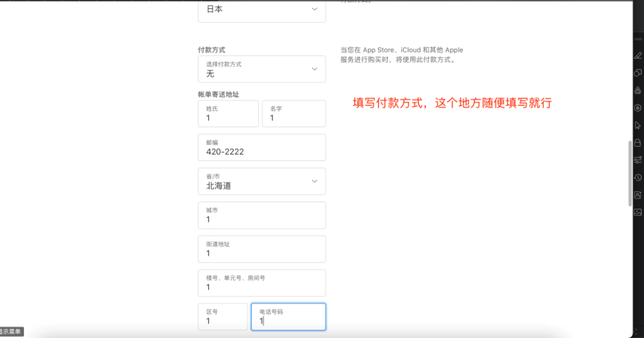The height and width of the screenshot is (338, 644).
Task: Click the 街道地址 input field
Action: coord(261,249)
